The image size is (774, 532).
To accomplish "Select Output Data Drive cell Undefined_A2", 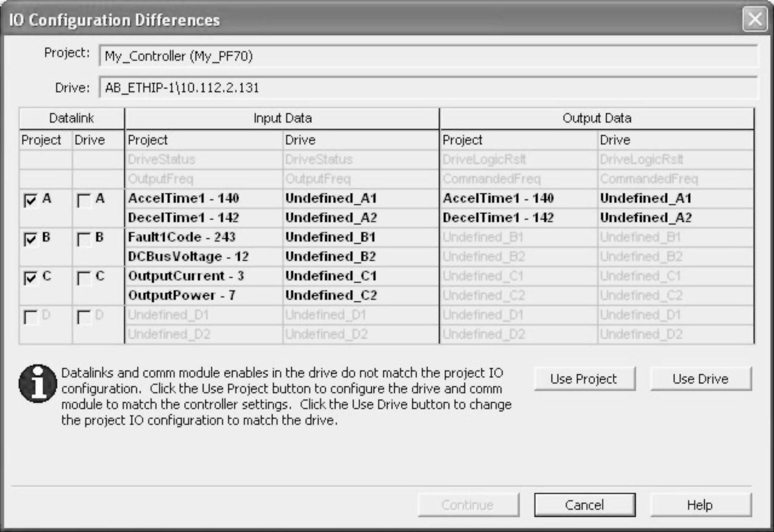I will tap(676, 218).
